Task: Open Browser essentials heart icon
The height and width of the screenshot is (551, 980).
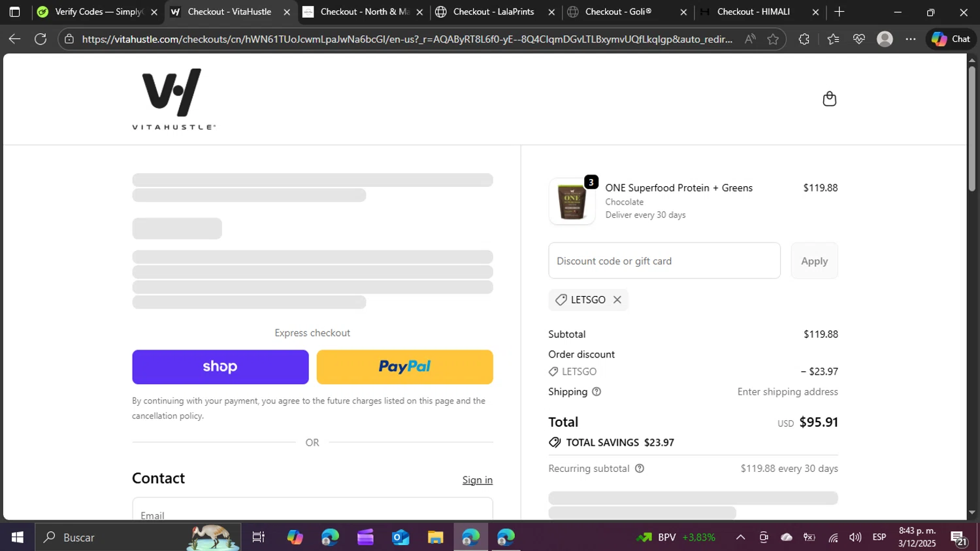Action: coord(858,39)
